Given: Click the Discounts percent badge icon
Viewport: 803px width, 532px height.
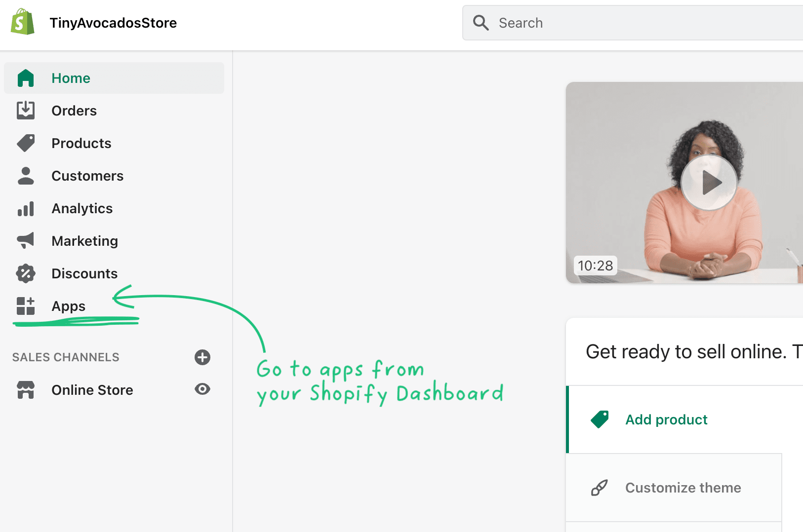Looking at the screenshot, I should (26, 273).
